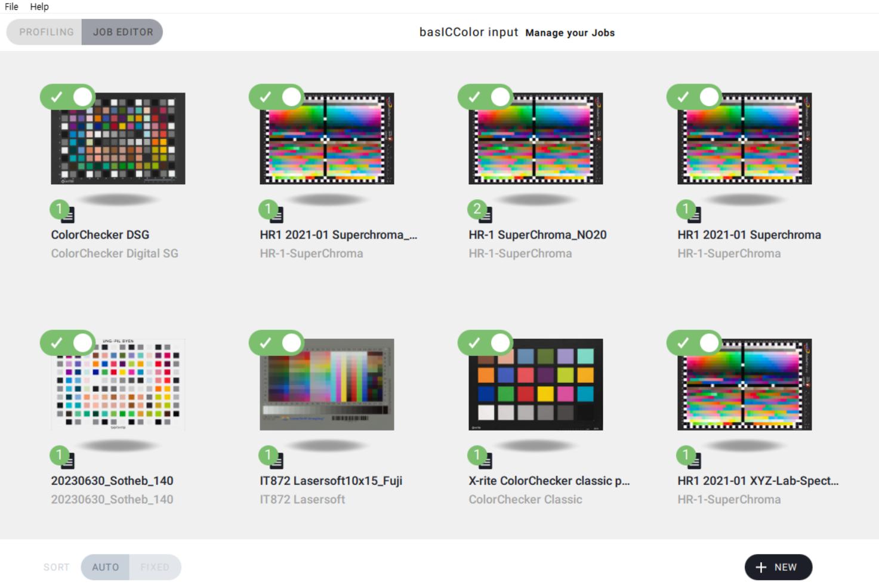This screenshot has height=588, width=879.
Task: Disable the ColorChecker DSG job toggle
Action: [x=68, y=97]
